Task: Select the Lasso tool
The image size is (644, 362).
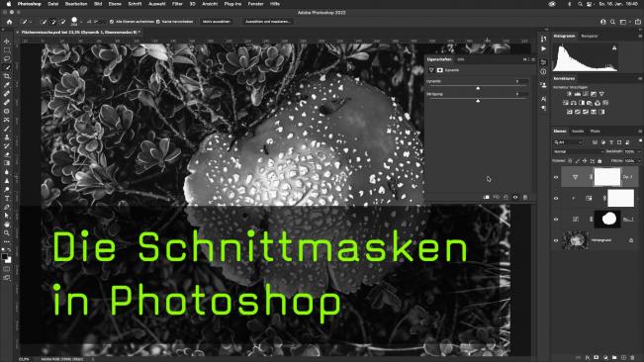Action: pyautogui.click(x=7, y=58)
